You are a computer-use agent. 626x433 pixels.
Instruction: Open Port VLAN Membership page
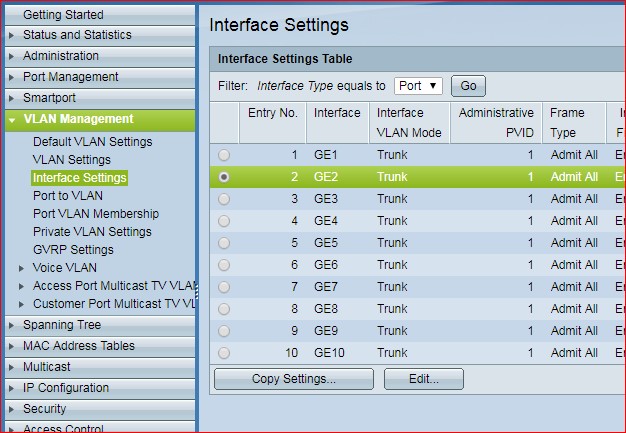96,214
